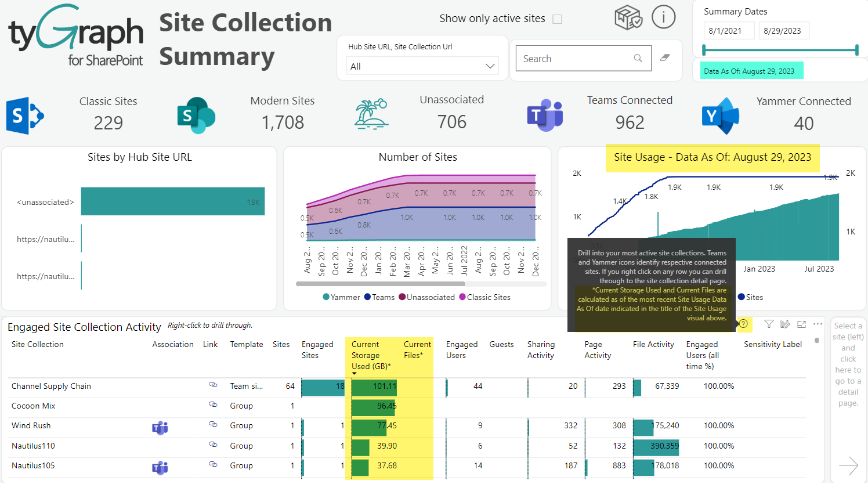This screenshot has width=868, height=484.
Task: Enable the Show only active sites checkbox
Action: 557,19
